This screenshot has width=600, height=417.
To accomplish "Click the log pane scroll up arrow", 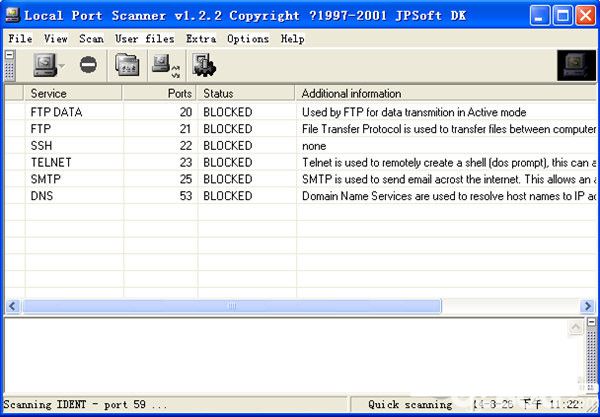I will pyautogui.click(x=576, y=327).
